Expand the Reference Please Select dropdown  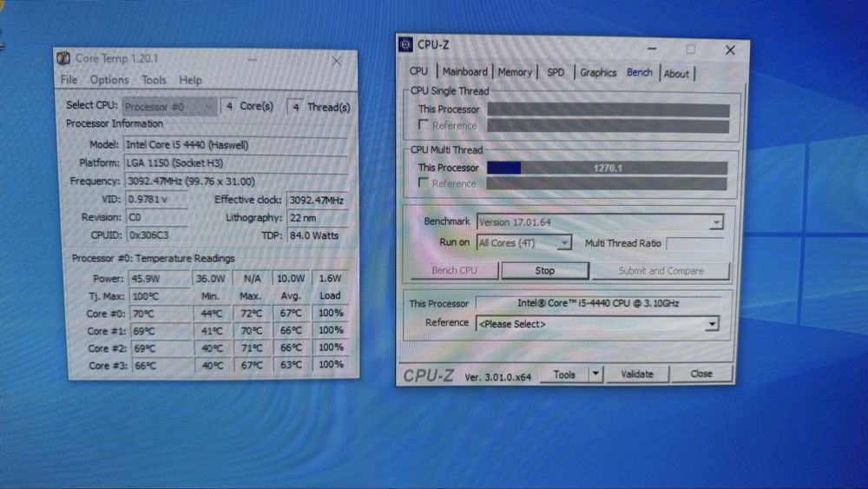coord(712,324)
